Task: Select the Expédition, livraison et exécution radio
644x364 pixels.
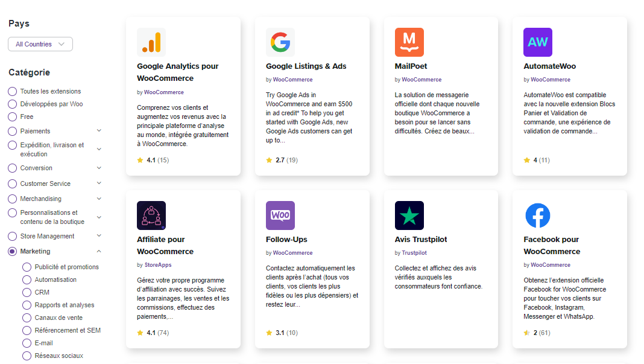Action: 12,145
